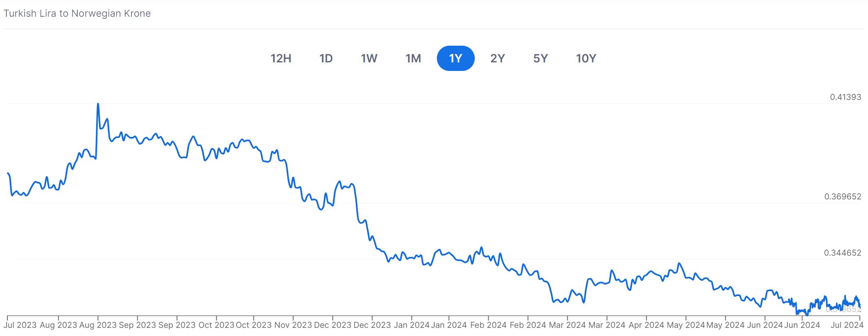Select the 5Y time range
The width and height of the screenshot is (868, 336).
(540, 58)
